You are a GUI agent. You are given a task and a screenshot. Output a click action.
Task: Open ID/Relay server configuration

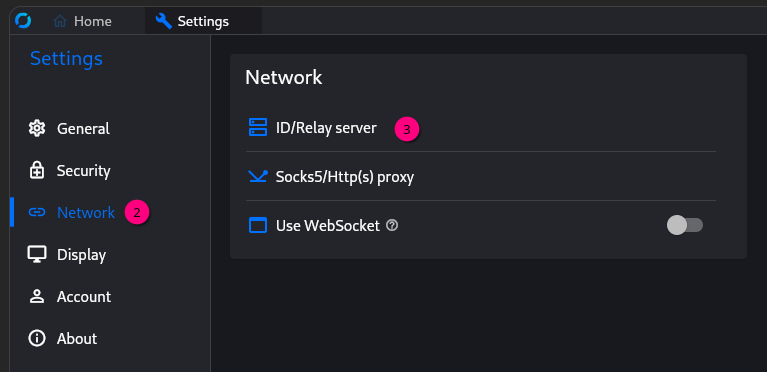481,128
